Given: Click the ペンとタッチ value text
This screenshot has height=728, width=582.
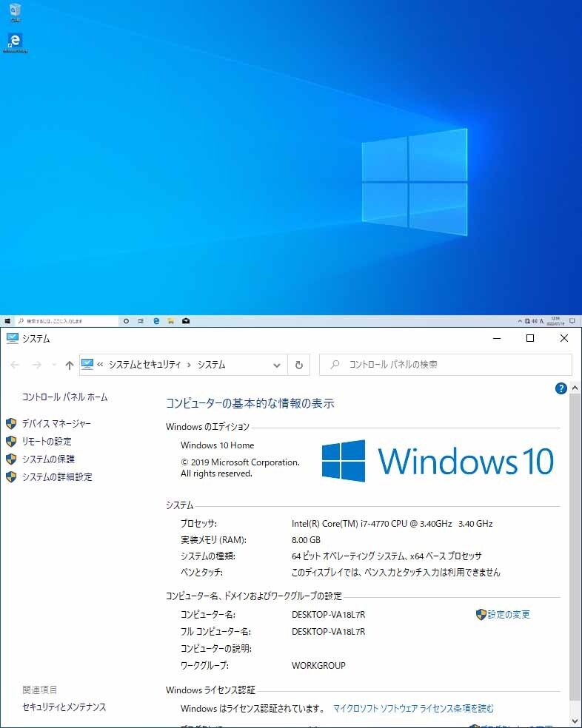Looking at the screenshot, I should coord(395,573).
